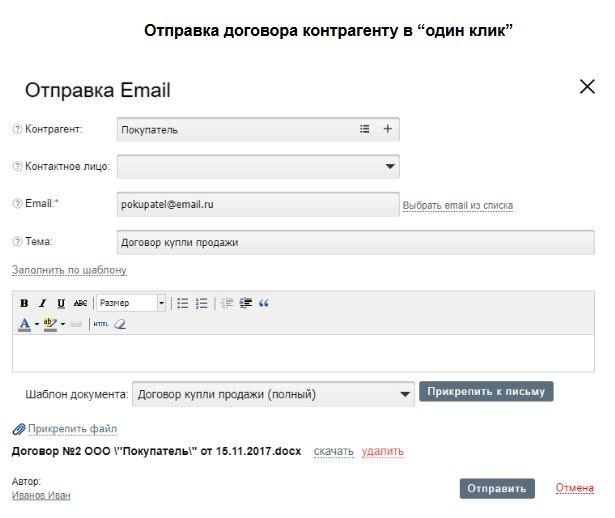Toggle bold formatting in the editor
Screen dimensions: 615x518
point(24,303)
